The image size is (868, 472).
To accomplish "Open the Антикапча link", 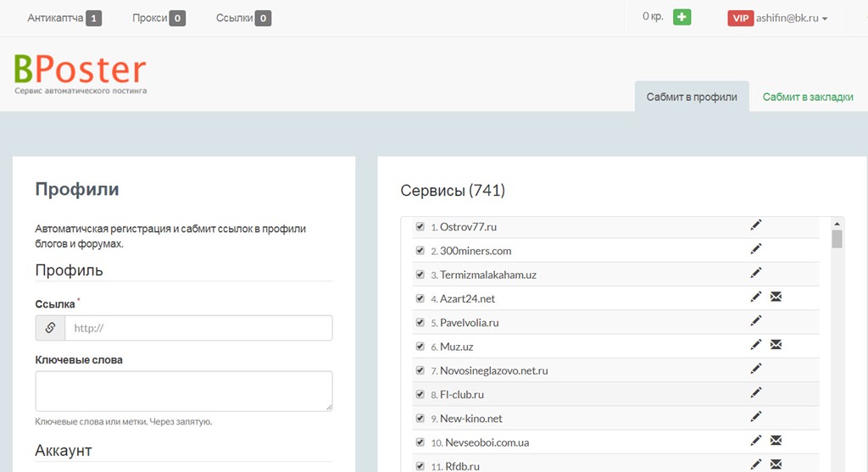I will pos(56,18).
